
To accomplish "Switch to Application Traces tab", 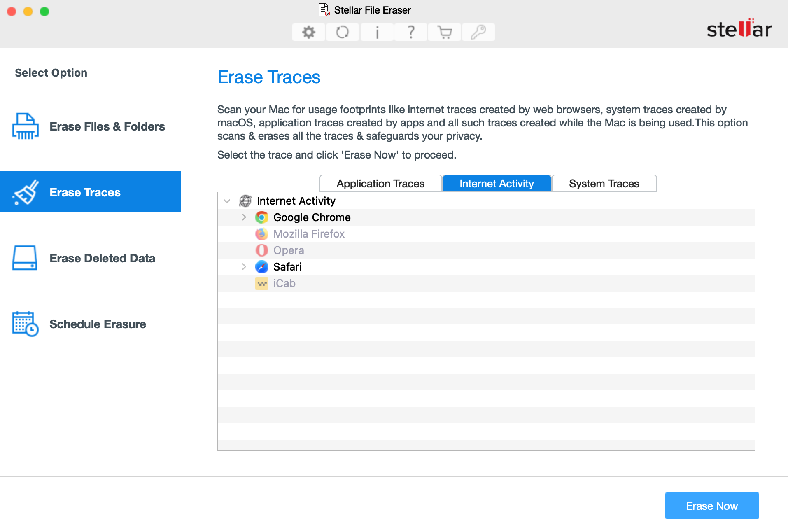I will [381, 184].
